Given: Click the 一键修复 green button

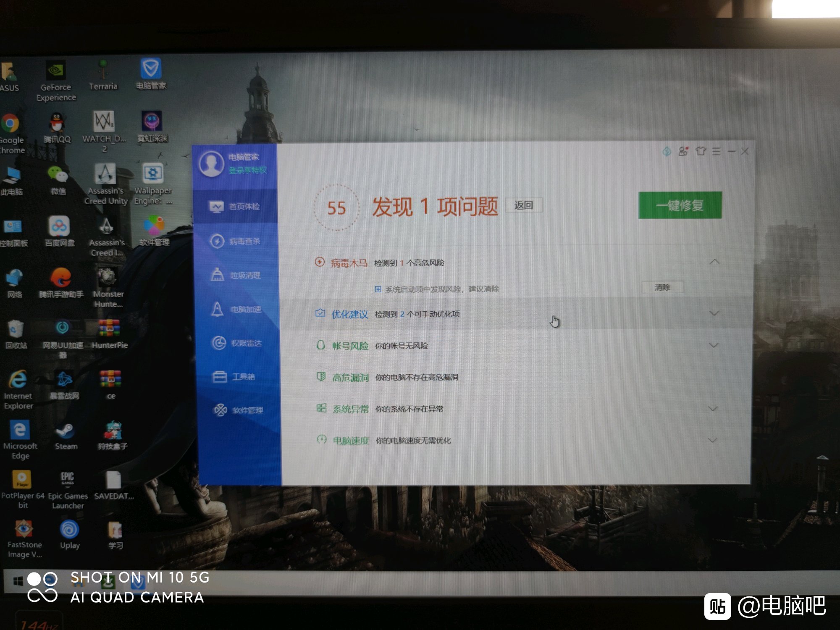Looking at the screenshot, I should click(680, 205).
